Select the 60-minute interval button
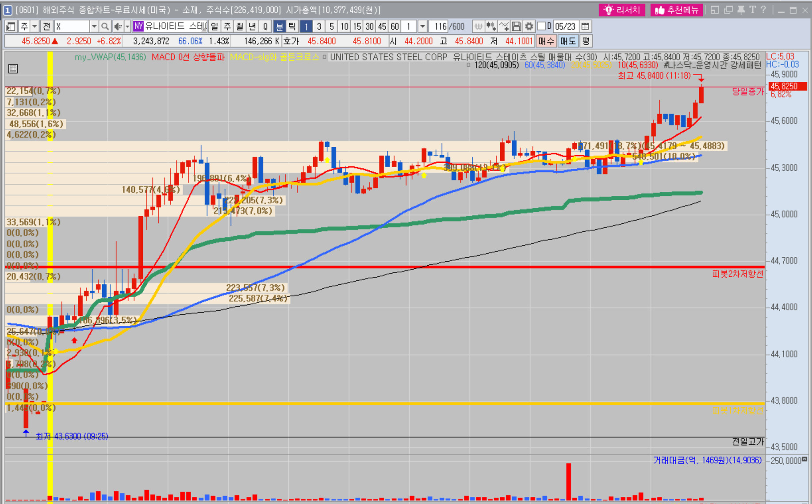Screen dimensions: 812x504 [395, 27]
